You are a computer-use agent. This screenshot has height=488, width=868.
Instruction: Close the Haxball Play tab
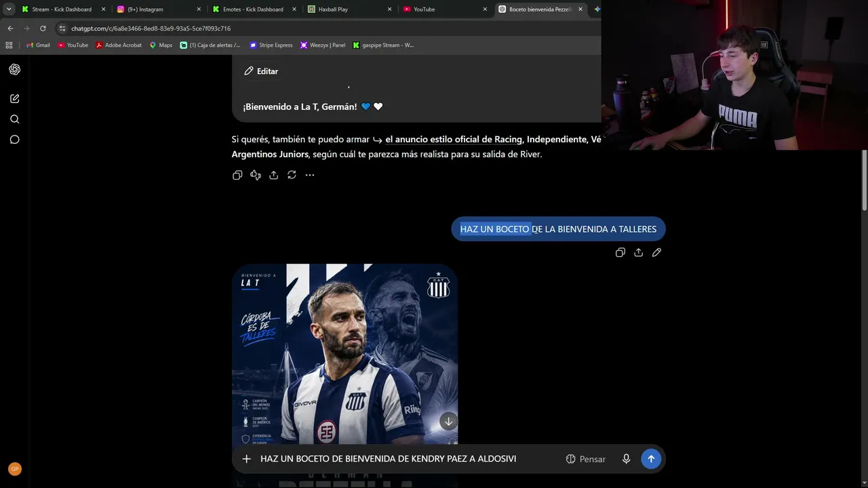point(390,9)
